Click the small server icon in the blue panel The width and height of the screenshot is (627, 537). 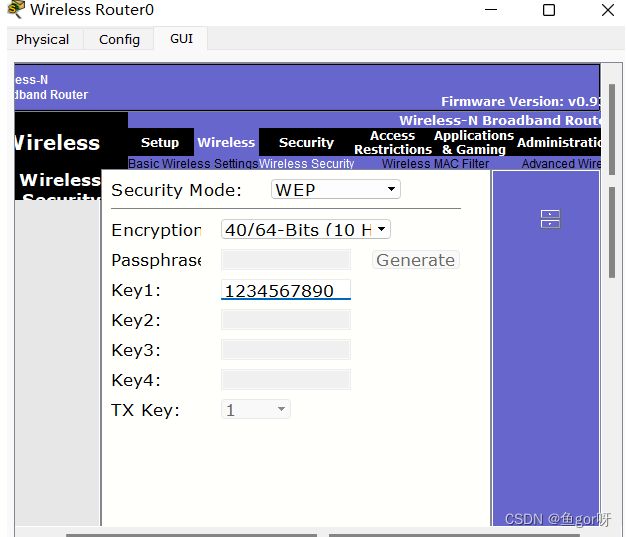550,219
